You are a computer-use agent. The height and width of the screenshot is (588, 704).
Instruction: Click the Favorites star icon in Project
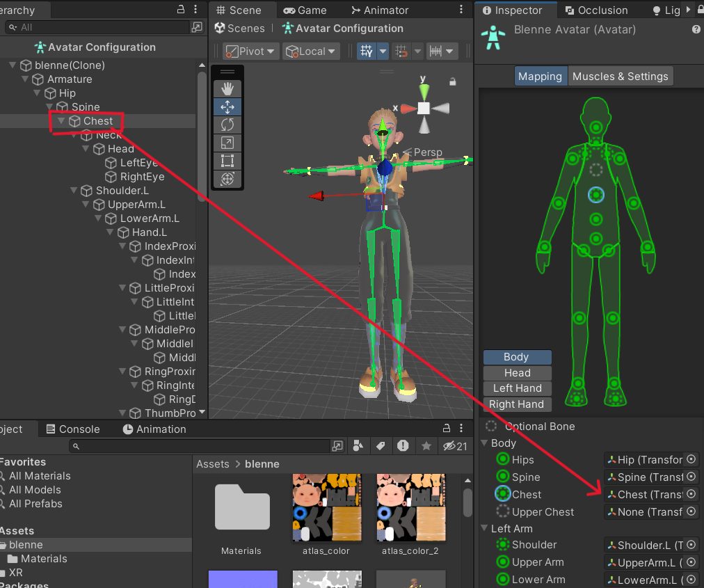tap(426, 446)
